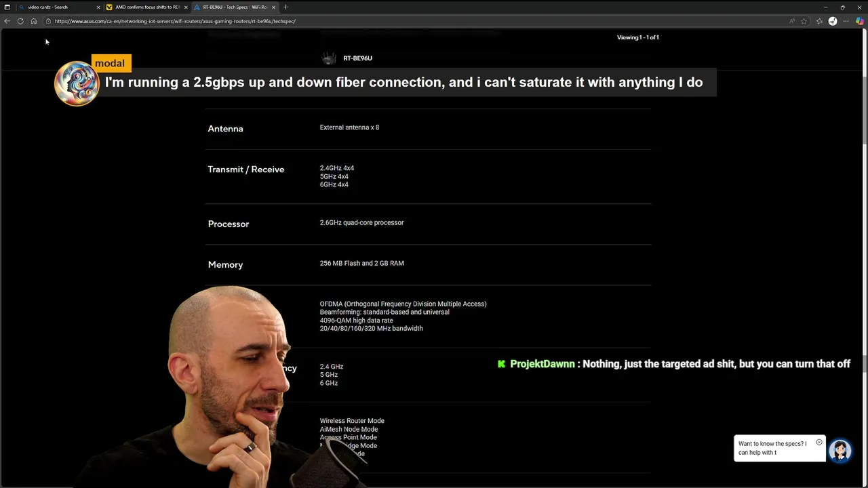
Task: Open the Copilot sidebar icon
Action: point(860,21)
